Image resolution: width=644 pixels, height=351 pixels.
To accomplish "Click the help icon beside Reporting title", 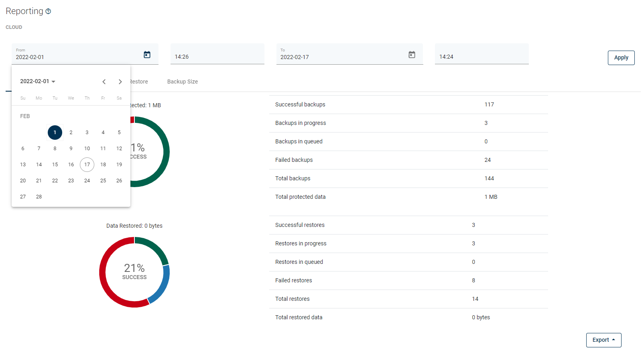I will (48, 11).
